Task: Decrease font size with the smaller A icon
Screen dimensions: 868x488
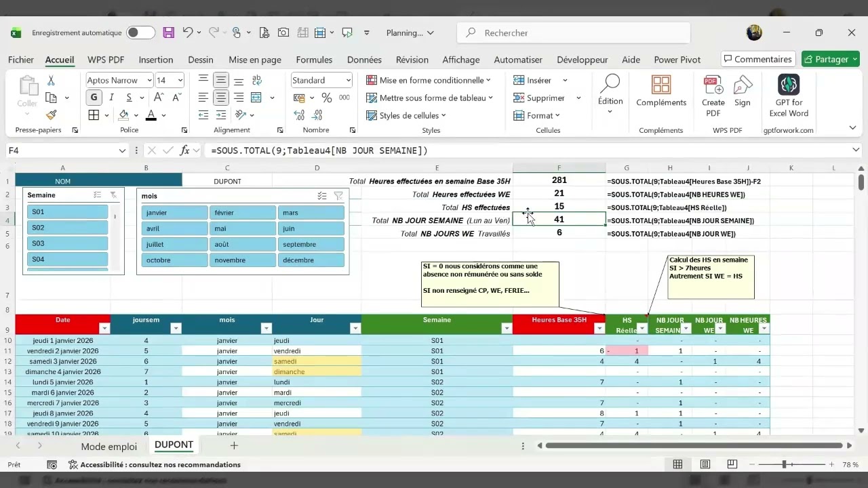Action: pyautogui.click(x=176, y=98)
